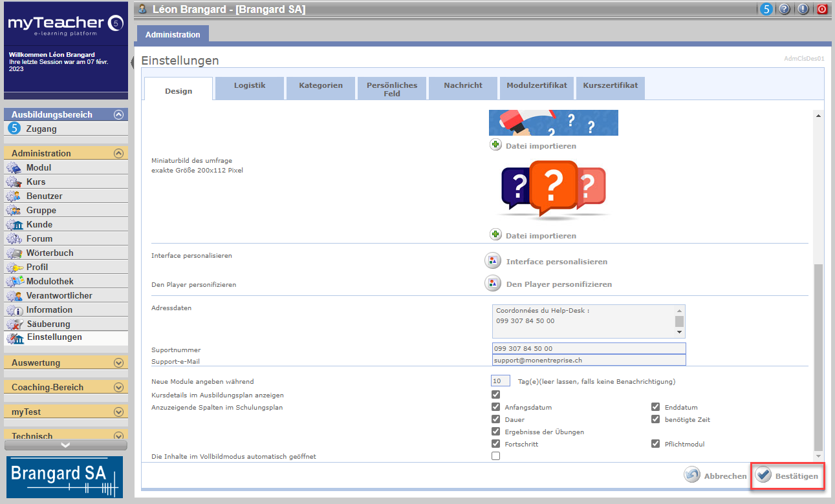
Task: Click green plus icon below question bubbles thumbnail
Action: pyautogui.click(x=495, y=235)
